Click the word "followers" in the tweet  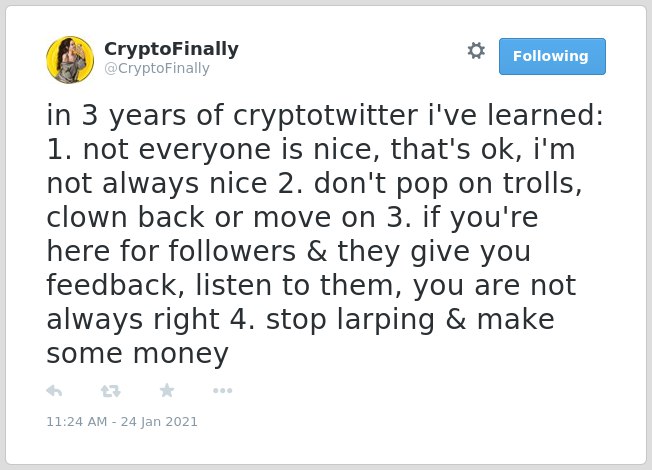[x=232, y=251]
